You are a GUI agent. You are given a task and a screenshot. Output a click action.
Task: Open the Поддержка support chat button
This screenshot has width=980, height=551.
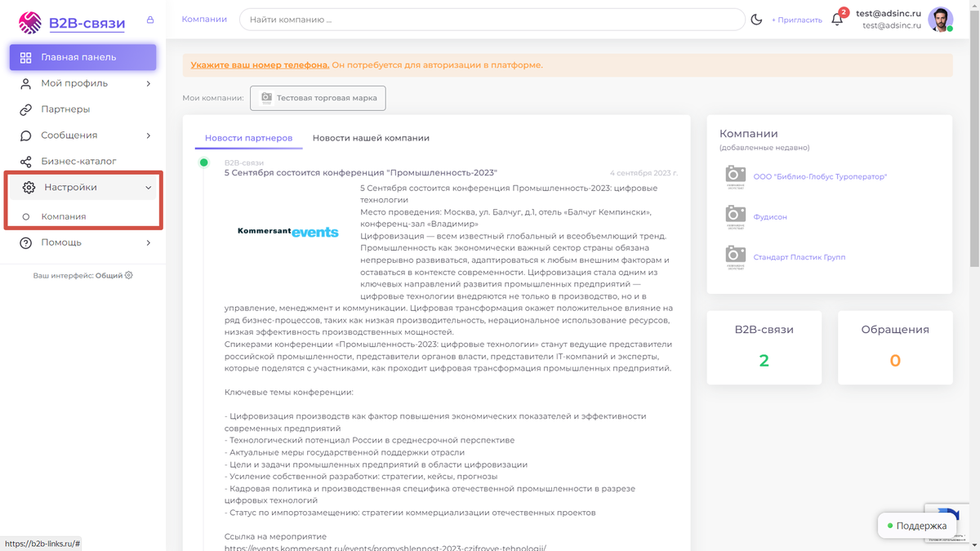coord(916,526)
